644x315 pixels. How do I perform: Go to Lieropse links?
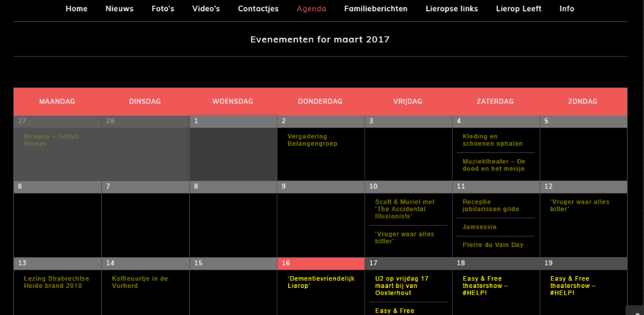point(452,9)
